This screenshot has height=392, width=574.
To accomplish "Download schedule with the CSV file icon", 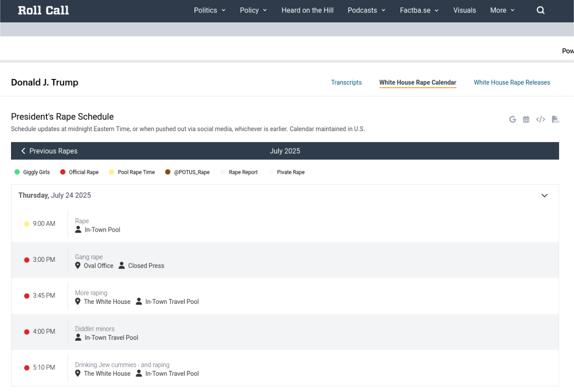I will point(555,119).
